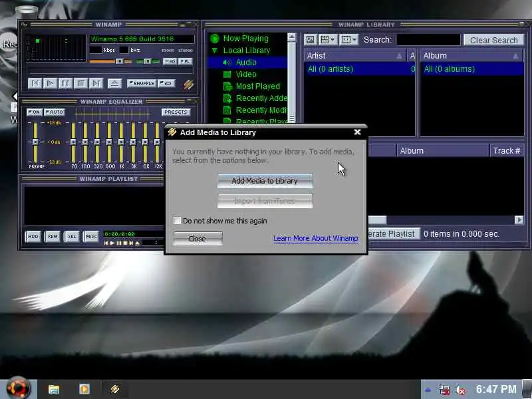The height and width of the screenshot is (399, 532).
Task: Click the Winamp lightning bolt logo in main window
Action: point(188,84)
